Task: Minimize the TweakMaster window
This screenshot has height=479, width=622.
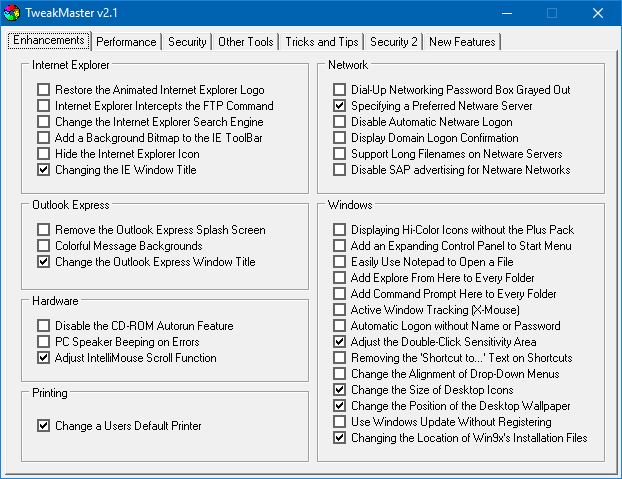Action: click(x=505, y=14)
